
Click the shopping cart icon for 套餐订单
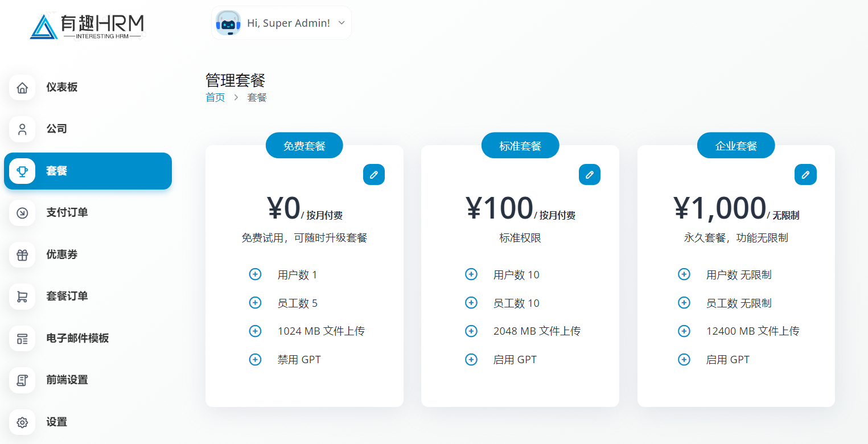(22, 297)
